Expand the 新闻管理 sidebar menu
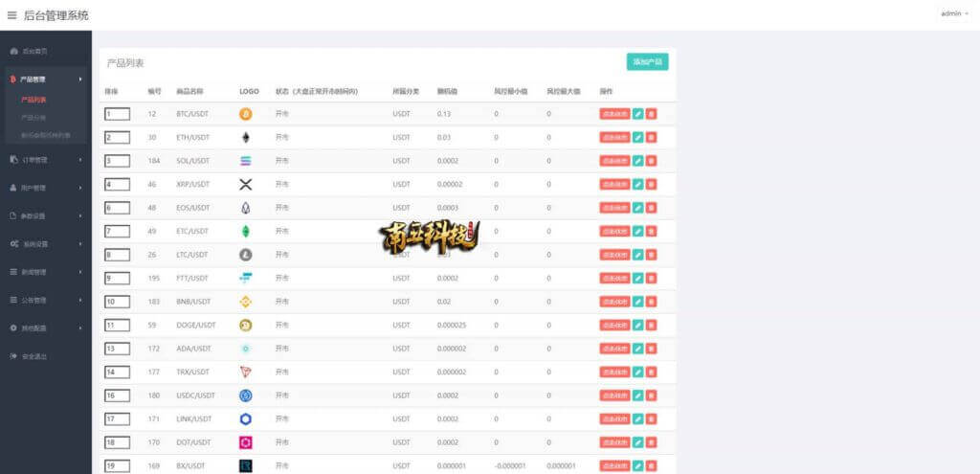The image size is (980, 474). (x=46, y=272)
